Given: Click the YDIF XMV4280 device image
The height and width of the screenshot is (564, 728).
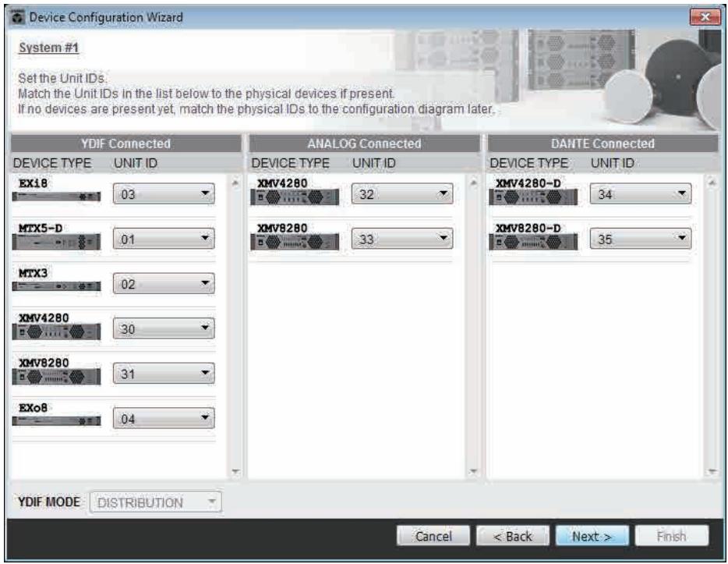Looking at the screenshot, I should 56,332.
